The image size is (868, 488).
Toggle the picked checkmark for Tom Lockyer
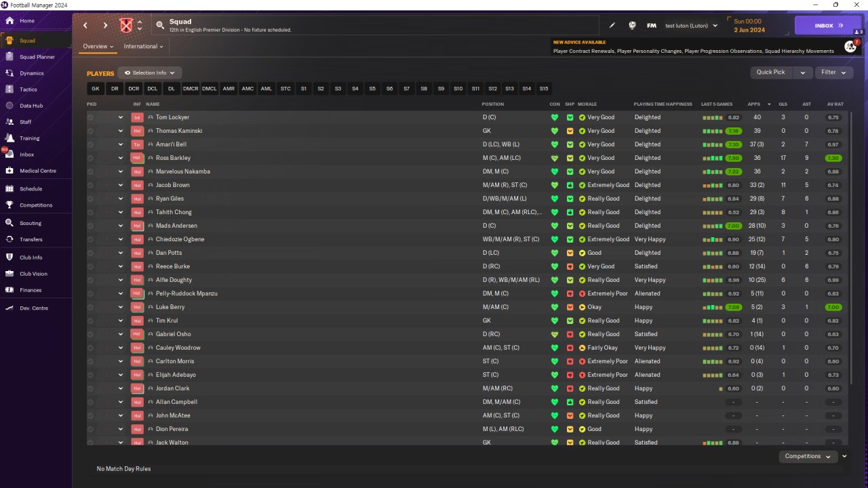click(90, 117)
